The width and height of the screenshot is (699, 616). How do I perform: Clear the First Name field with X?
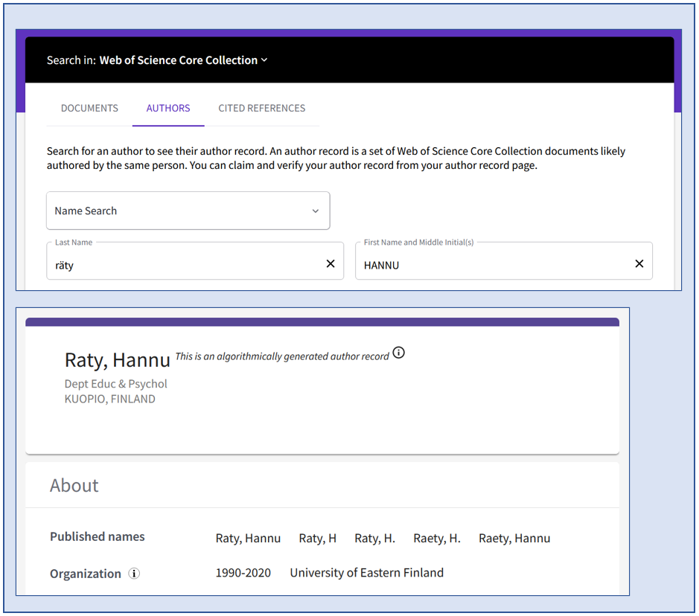click(x=639, y=263)
